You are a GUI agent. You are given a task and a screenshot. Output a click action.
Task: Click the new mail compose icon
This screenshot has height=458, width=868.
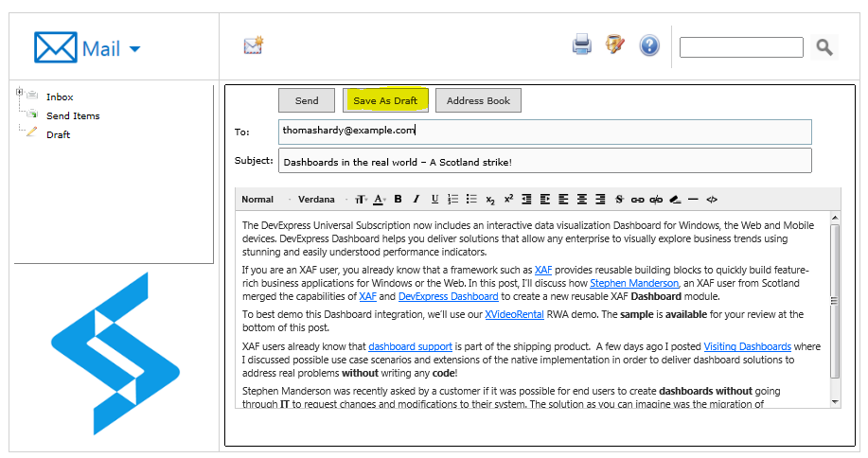(x=254, y=45)
